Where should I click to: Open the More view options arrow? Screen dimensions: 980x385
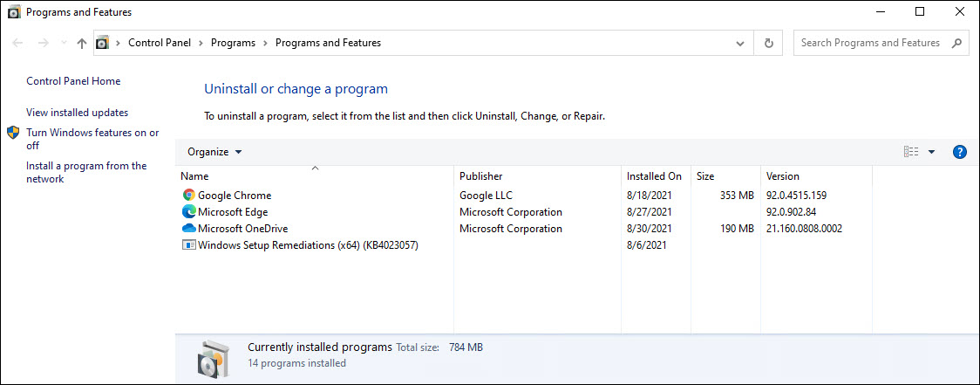(x=931, y=152)
